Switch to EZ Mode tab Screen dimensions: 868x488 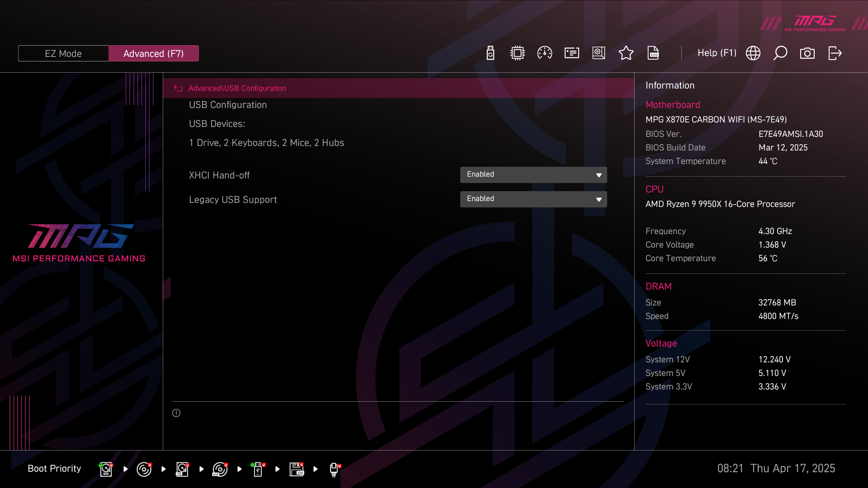63,53
